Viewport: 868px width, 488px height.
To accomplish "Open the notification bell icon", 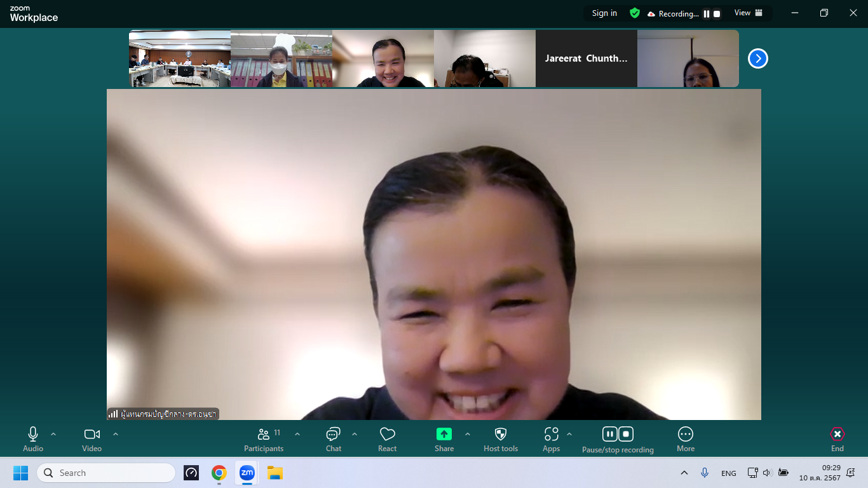I will pos(851,473).
